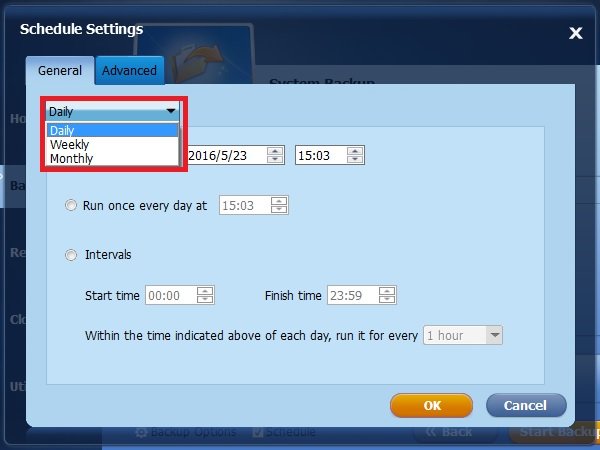600x450 pixels.
Task: Confirm settings with the OK button
Action: [x=431, y=406]
